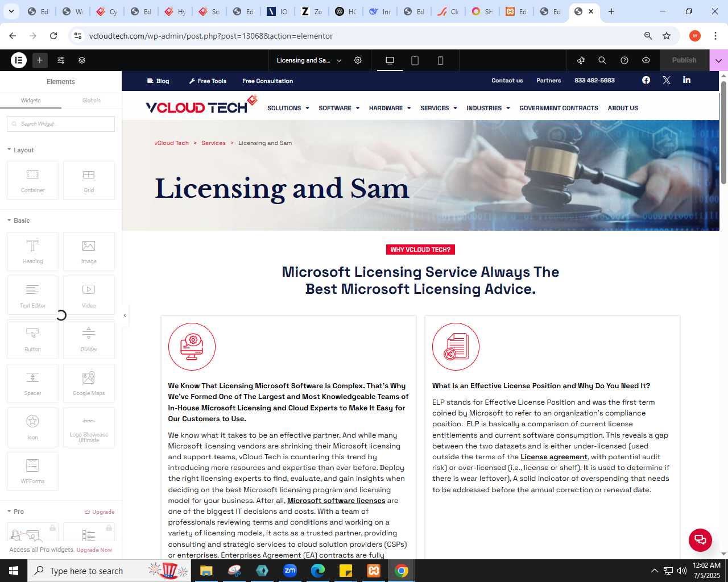Click the Partners link

548,80
